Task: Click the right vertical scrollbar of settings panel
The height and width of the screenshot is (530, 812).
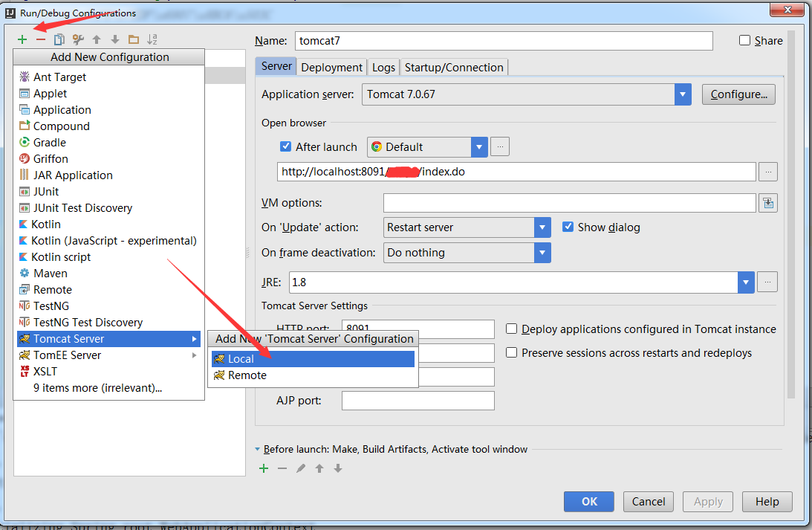Action: tap(790, 215)
